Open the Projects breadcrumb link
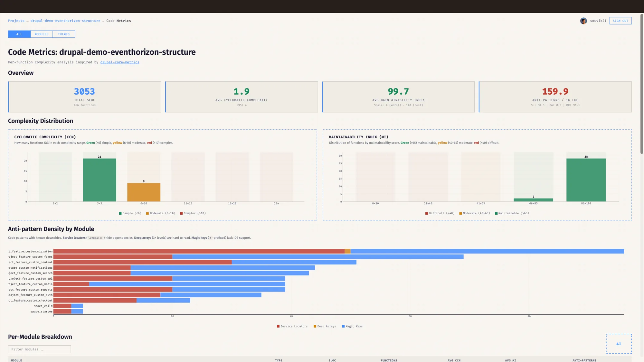 point(16,21)
